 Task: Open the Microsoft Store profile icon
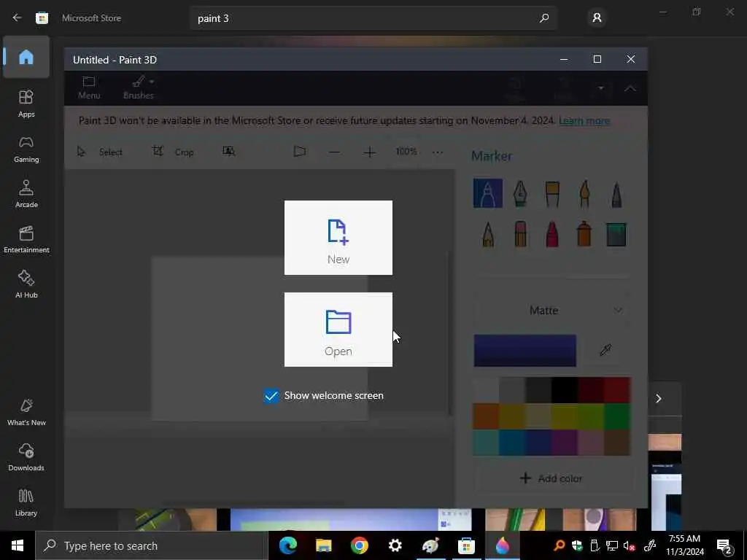click(597, 18)
